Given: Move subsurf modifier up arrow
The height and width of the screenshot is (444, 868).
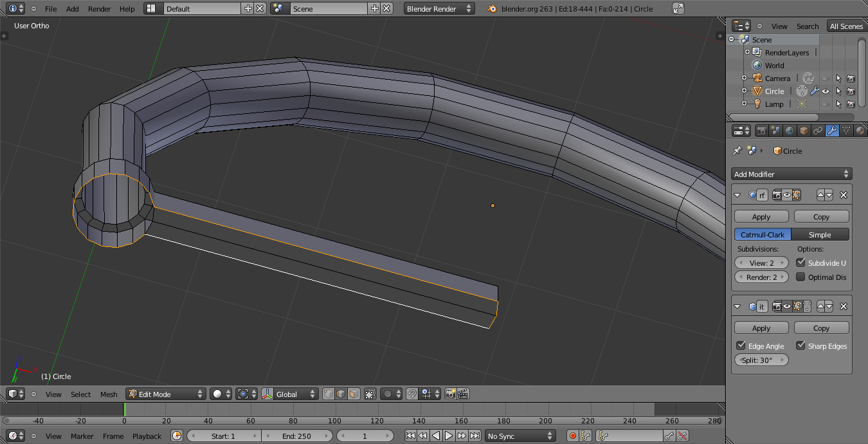Looking at the screenshot, I should click(x=820, y=195).
